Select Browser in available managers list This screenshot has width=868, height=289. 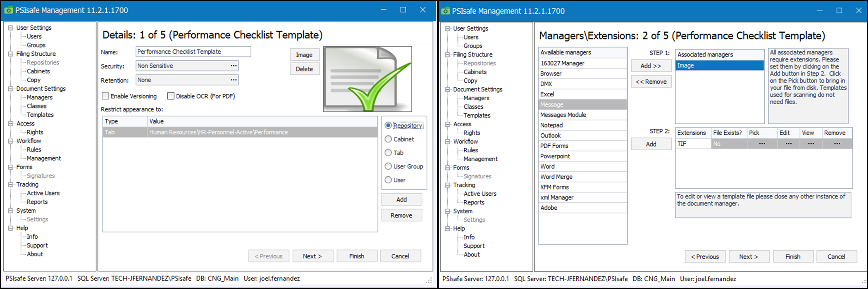pyautogui.click(x=582, y=73)
